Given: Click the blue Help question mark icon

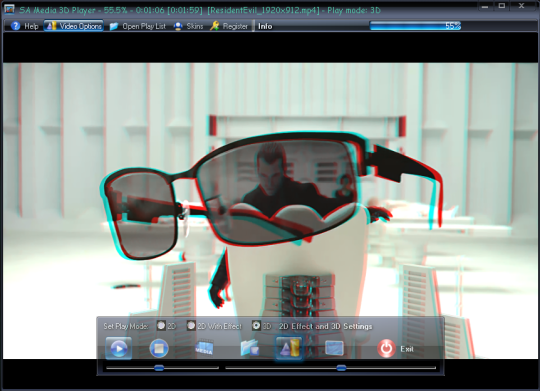Looking at the screenshot, I should [x=15, y=26].
